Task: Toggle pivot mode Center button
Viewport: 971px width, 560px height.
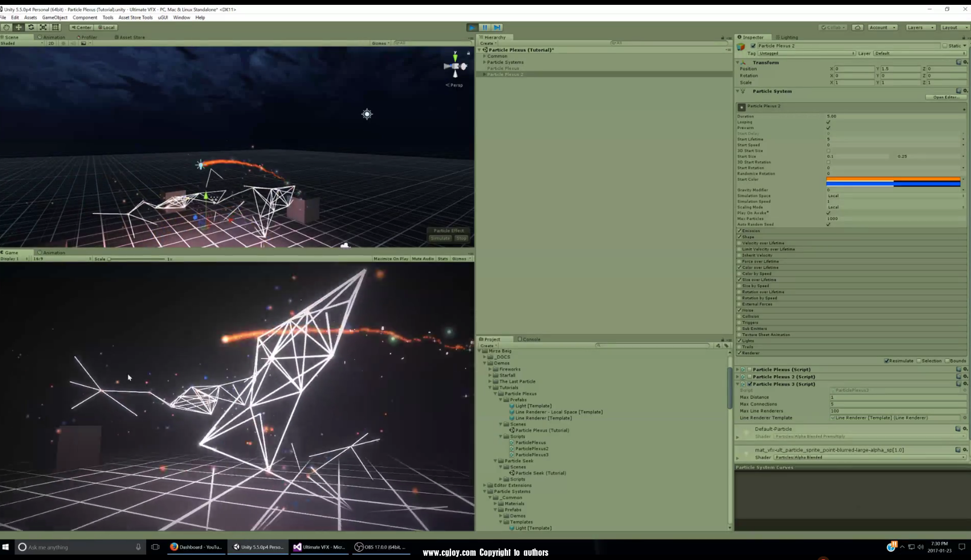Action: (82, 27)
